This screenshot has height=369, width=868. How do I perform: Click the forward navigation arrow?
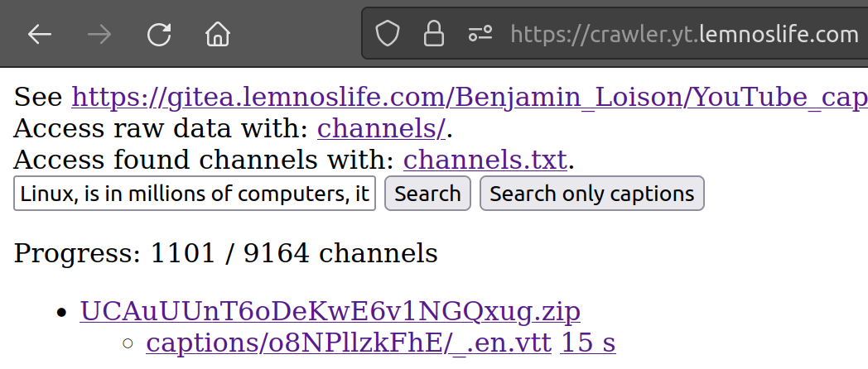99,34
